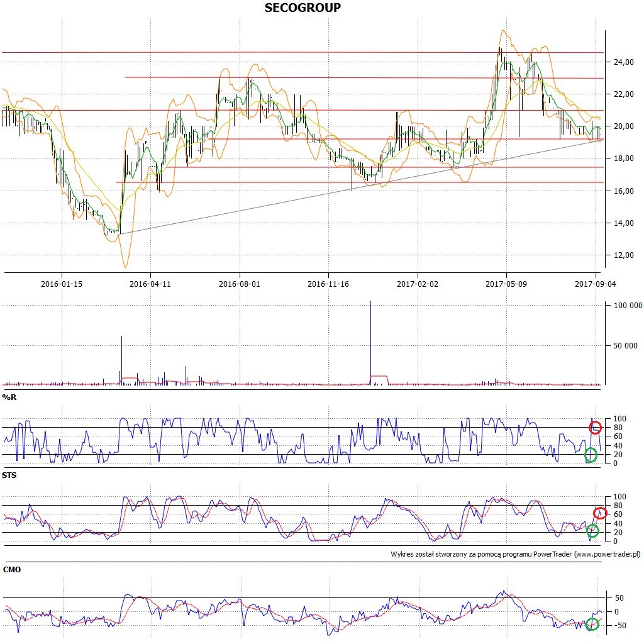Click the 2017-05-09 date label
The width and height of the screenshot is (644, 644).
[506, 284]
